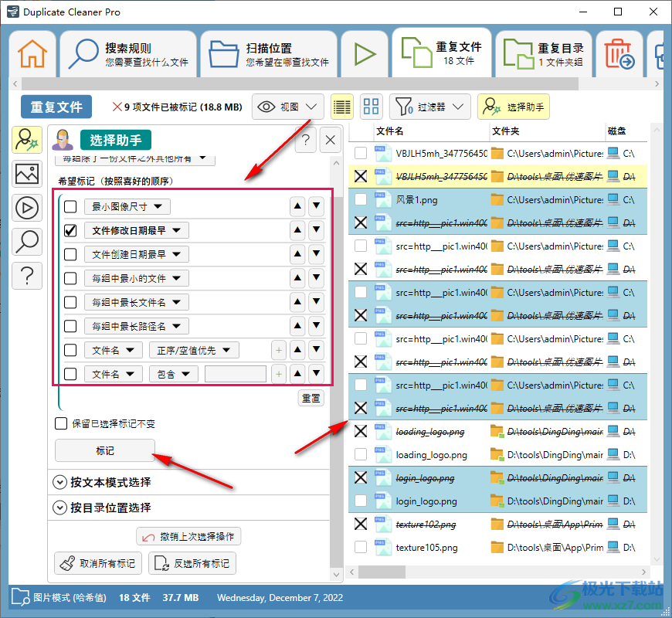Click 取消所有标记 button
The image size is (672, 618).
98,563
